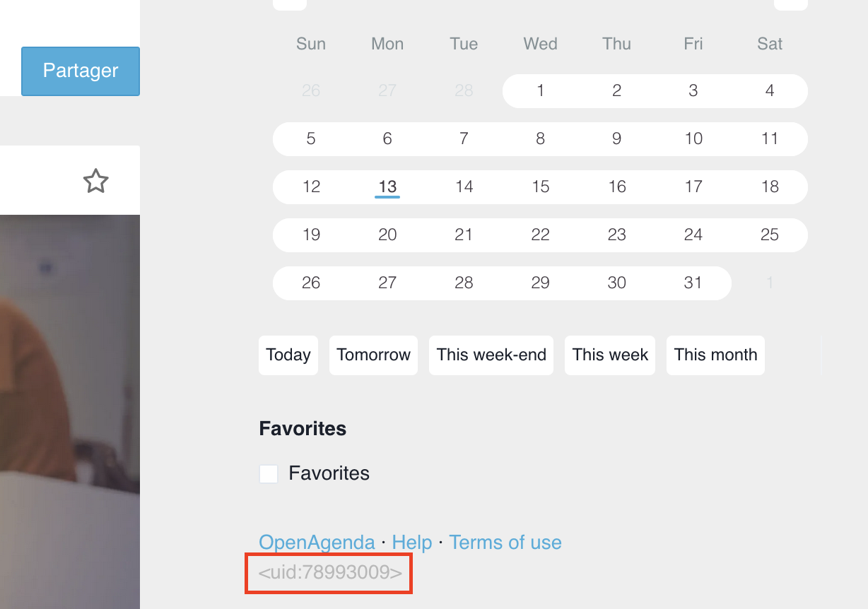Open the Help link
Viewport: 868px width, 609px height.
tap(411, 543)
